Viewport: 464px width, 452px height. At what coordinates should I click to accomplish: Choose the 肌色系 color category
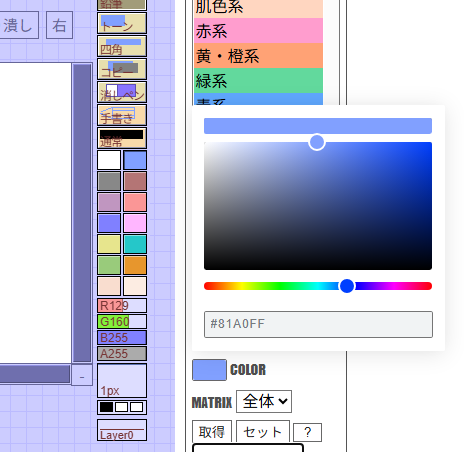point(258,8)
